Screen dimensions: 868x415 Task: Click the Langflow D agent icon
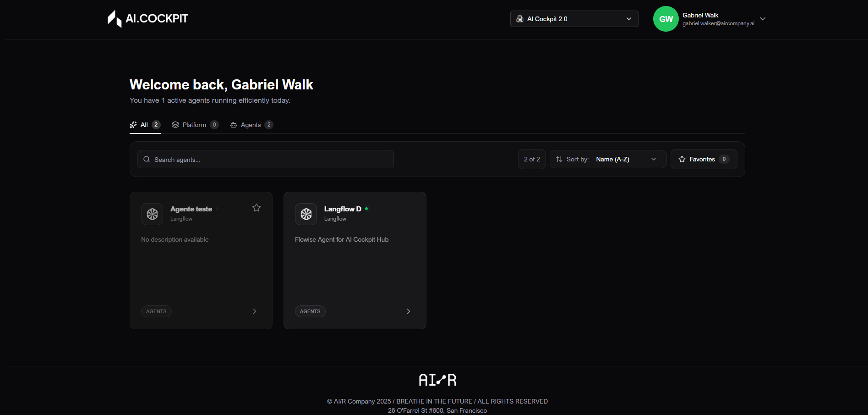pos(306,214)
